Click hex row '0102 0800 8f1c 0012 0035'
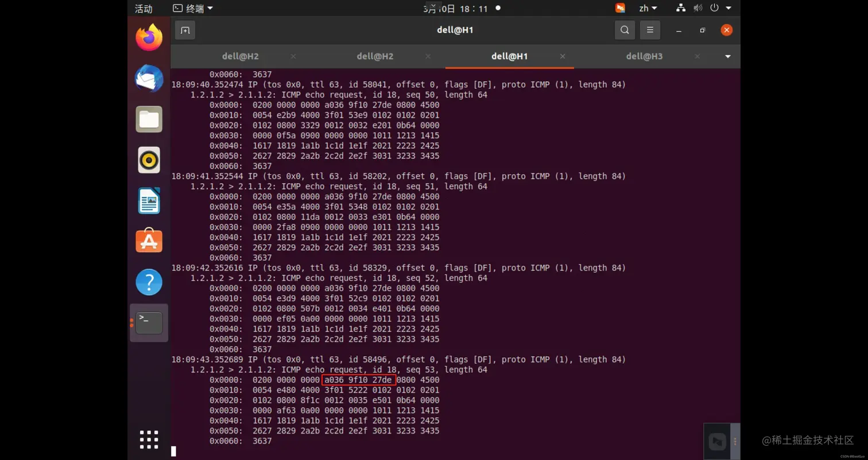868x460 pixels. pyautogui.click(x=324, y=400)
